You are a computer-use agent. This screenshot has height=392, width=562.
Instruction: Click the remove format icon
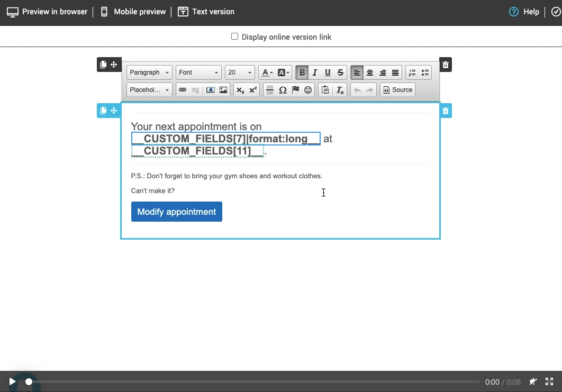tap(340, 90)
